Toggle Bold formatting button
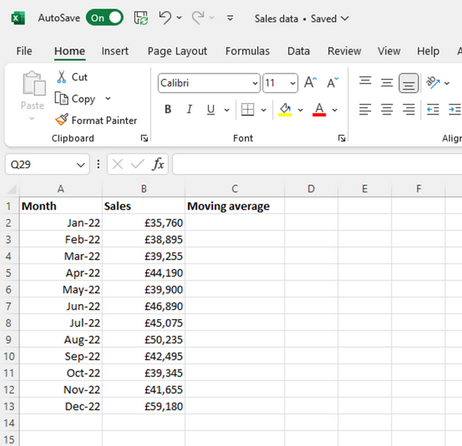The height and width of the screenshot is (446, 462). (168, 109)
